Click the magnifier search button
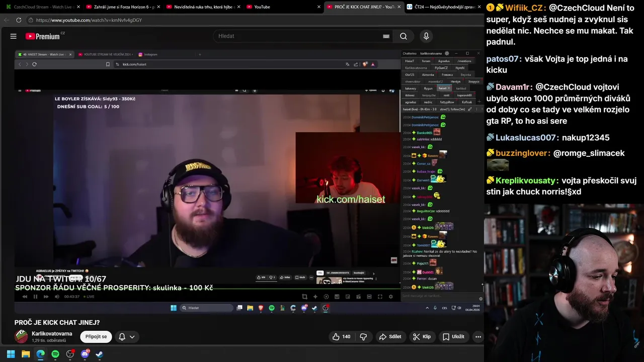The image size is (644, 362). click(x=403, y=36)
